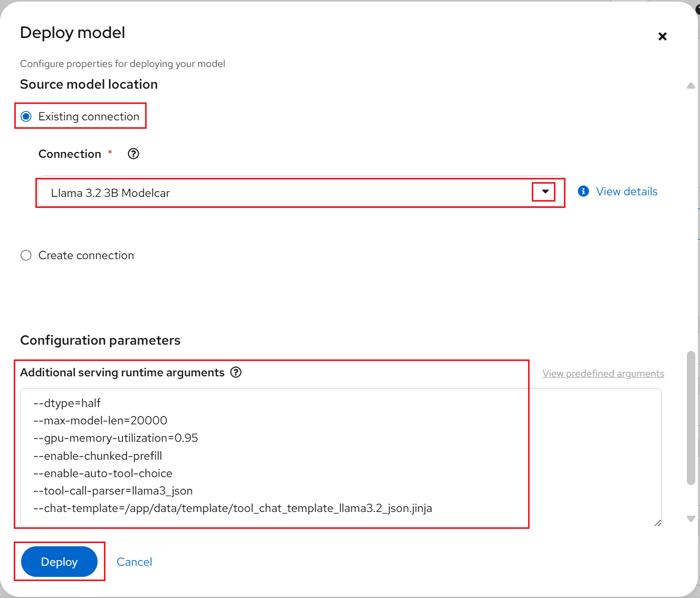700x598 pixels.
Task: Select the Existing connection radio button
Action: click(26, 117)
